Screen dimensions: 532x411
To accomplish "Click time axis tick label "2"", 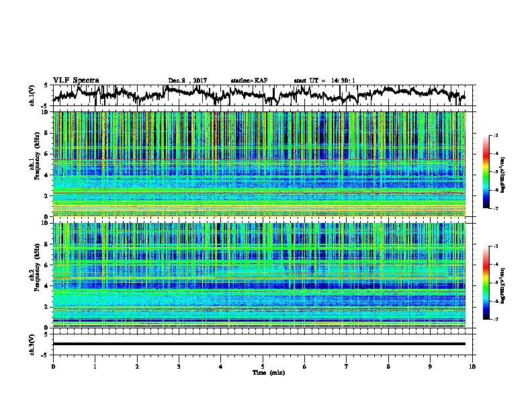I will point(137,367).
